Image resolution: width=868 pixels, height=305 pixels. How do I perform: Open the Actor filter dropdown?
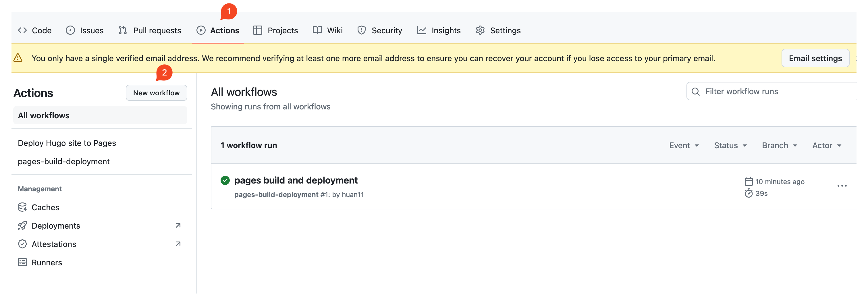[x=827, y=145]
